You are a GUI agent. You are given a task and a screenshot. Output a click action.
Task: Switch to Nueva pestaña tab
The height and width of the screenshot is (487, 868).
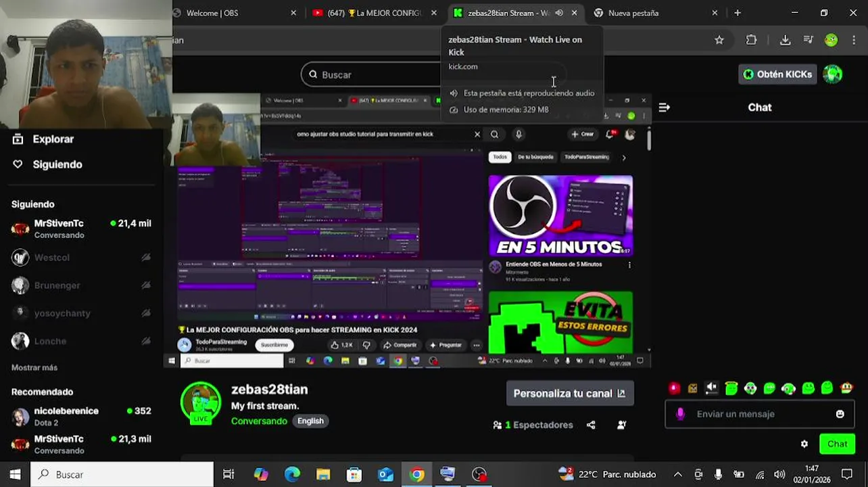tap(654, 13)
